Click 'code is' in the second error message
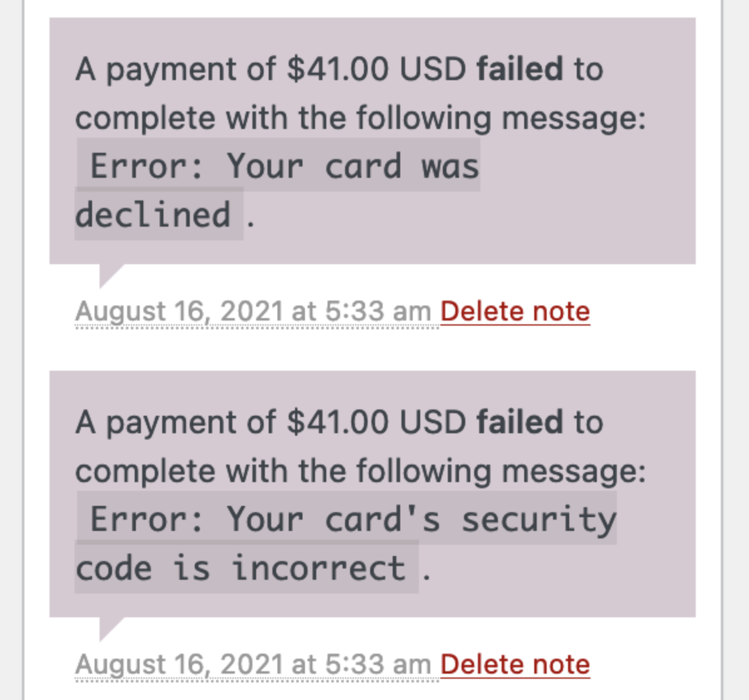The height and width of the screenshot is (700, 749). (143, 568)
